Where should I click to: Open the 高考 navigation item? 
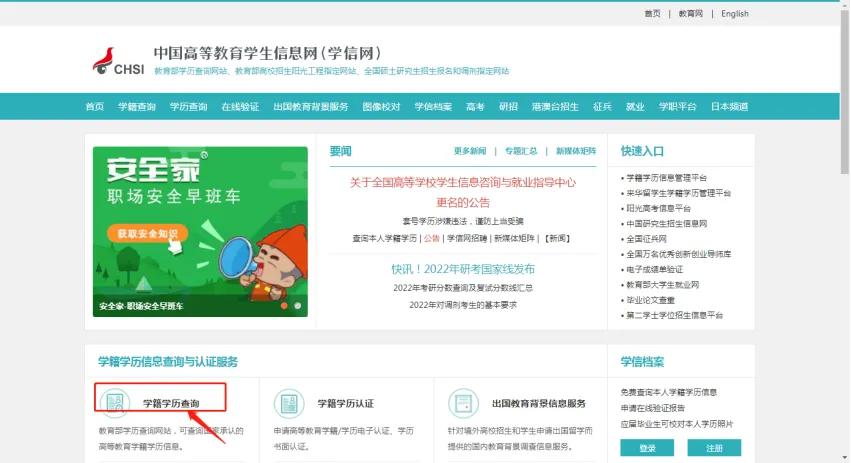click(475, 106)
